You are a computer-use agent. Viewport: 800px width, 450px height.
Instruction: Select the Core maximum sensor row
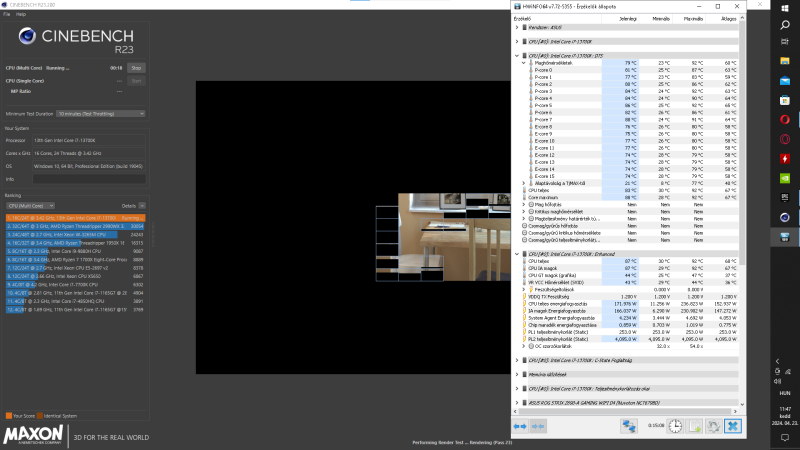pos(626,197)
